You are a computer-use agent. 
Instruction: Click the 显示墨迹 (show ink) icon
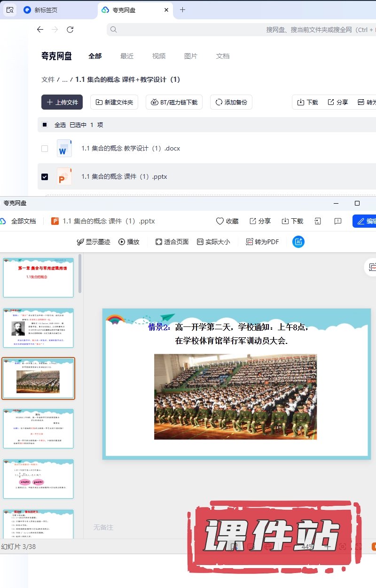tap(80, 242)
